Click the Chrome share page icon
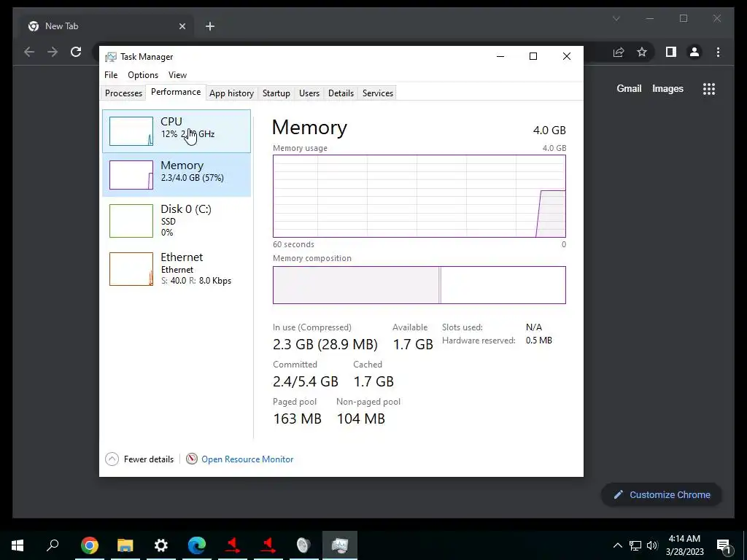This screenshot has width=747, height=560. coord(619,52)
